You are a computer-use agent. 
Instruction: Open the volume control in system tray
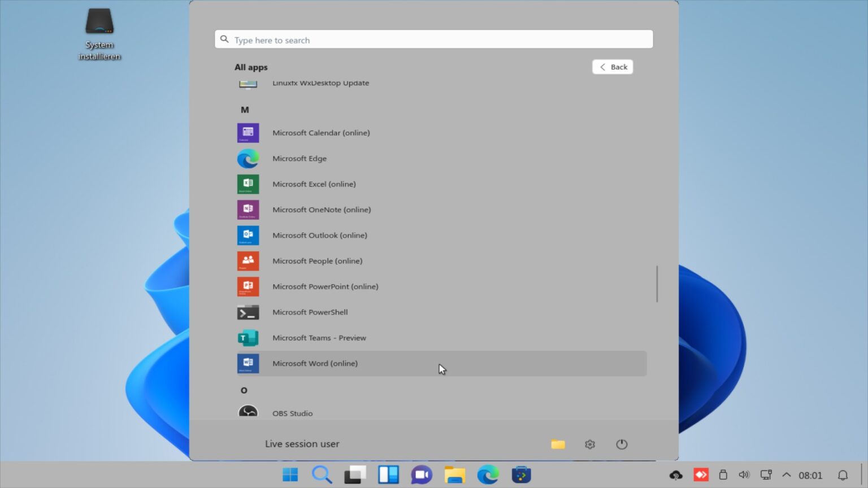point(744,475)
